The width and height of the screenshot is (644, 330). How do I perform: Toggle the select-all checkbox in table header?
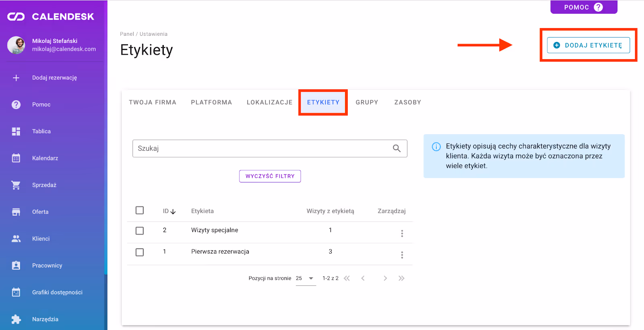point(140,210)
